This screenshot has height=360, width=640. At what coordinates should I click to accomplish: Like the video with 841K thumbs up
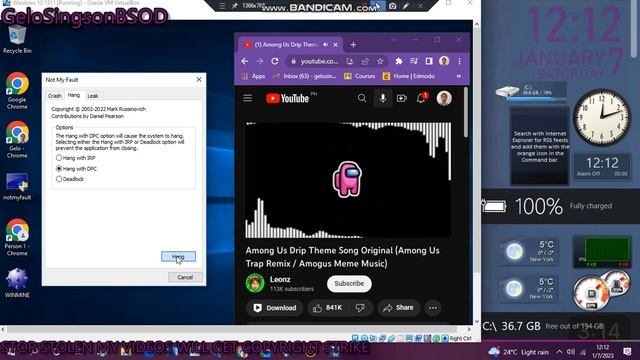(x=327, y=308)
